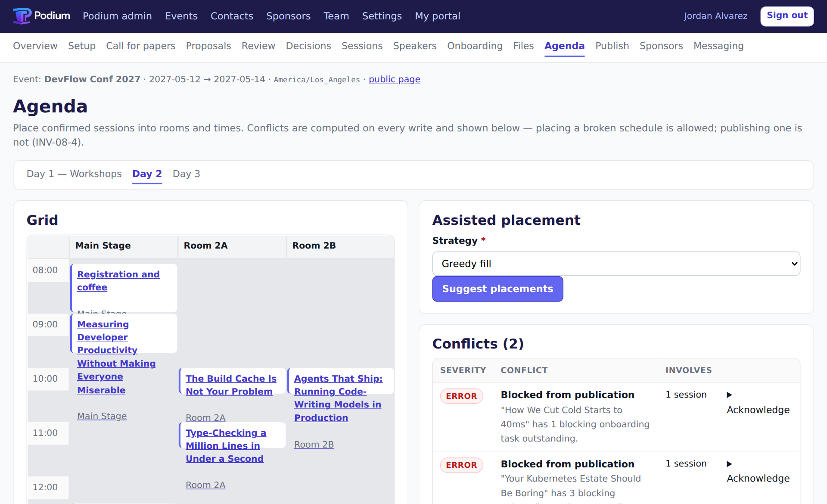The width and height of the screenshot is (827, 504).
Task: Click Room 2A link under Type-Checking session
Action: coord(205,485)
